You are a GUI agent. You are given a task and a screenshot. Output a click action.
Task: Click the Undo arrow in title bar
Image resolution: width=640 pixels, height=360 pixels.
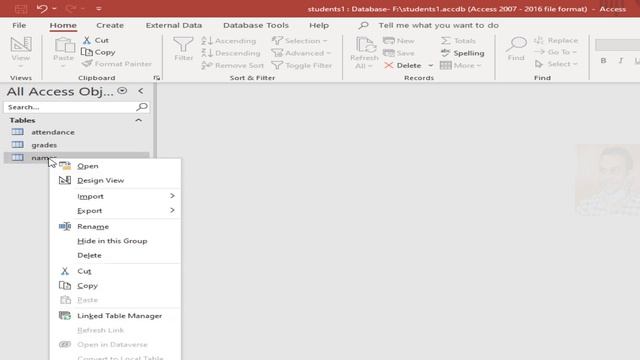[42, 9]
